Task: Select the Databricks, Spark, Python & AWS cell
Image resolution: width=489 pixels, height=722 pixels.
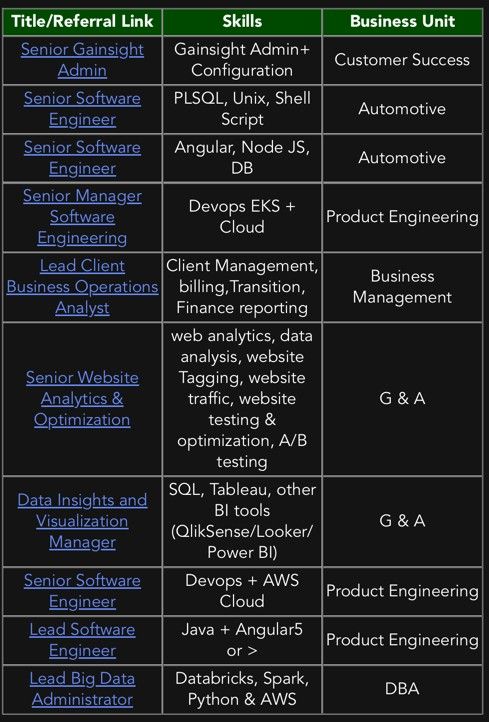Action: [x=242, y=689]
